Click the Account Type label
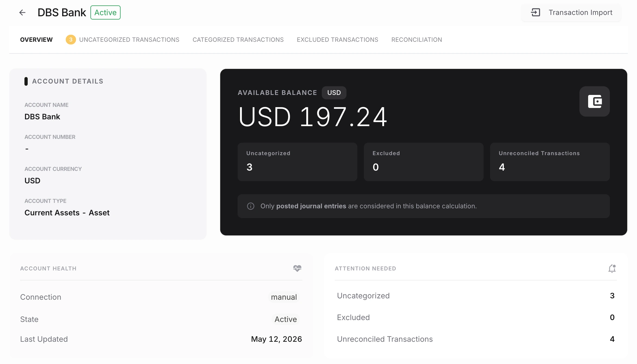 [45, 201]
